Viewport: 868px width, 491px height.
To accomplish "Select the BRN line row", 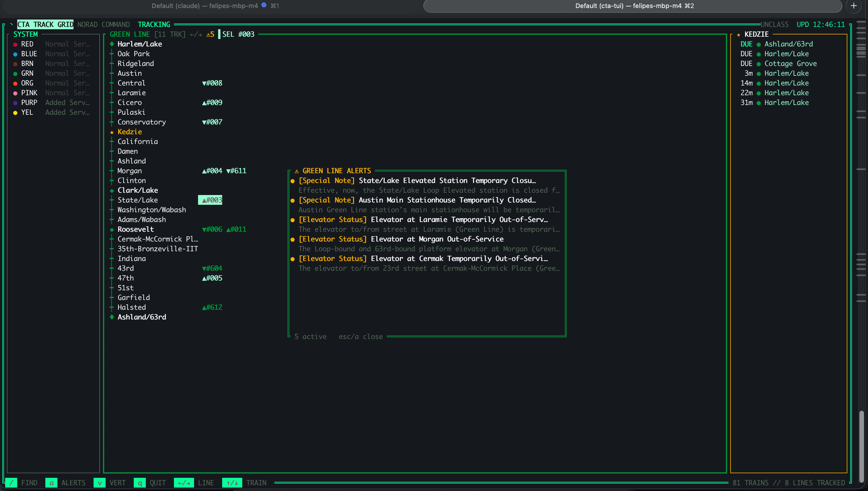I will 51,64.
